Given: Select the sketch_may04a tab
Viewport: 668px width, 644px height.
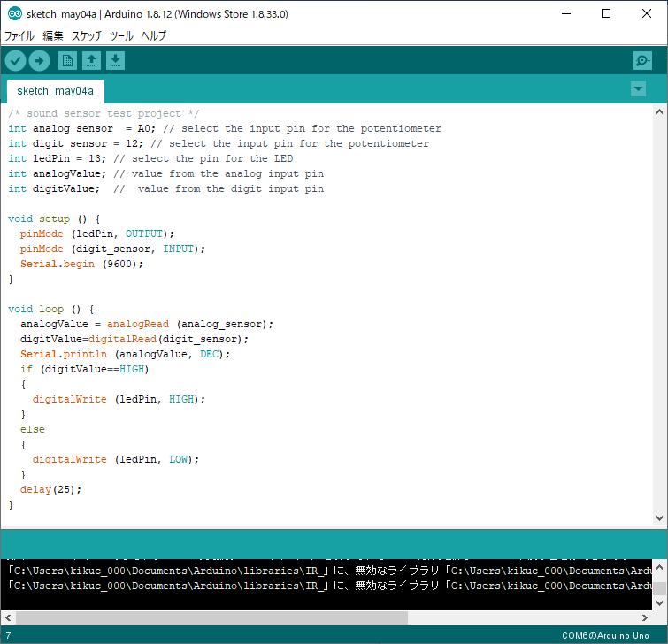Looking at the screenshot, I should (x=55, y=91).
